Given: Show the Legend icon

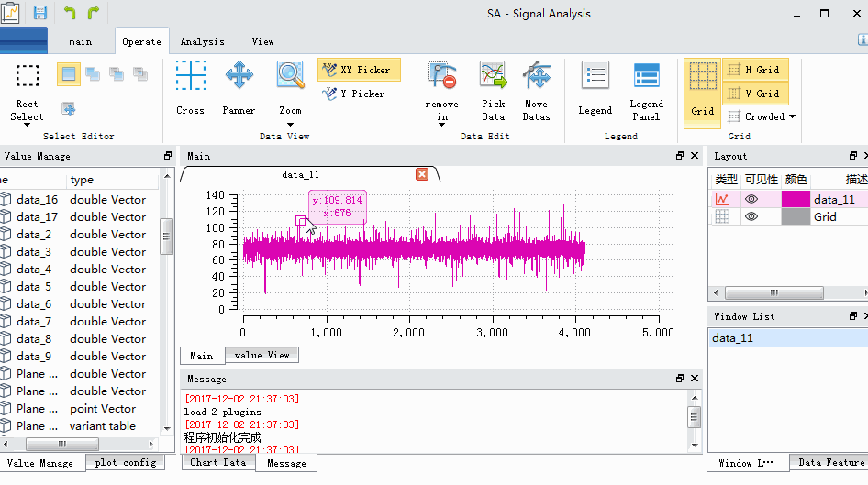Looking at the screenshot, I should [595, 87].
